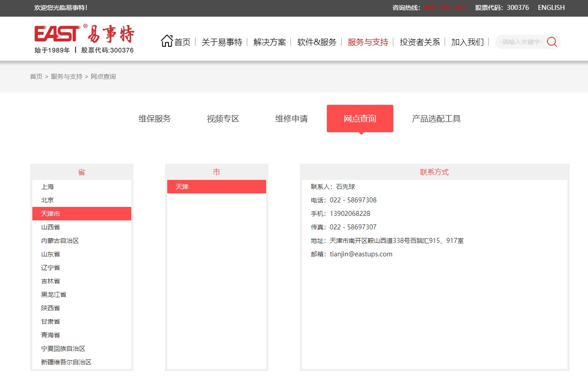
Task: Open the 服务与支持 menu
Action: tap(368, 42)
